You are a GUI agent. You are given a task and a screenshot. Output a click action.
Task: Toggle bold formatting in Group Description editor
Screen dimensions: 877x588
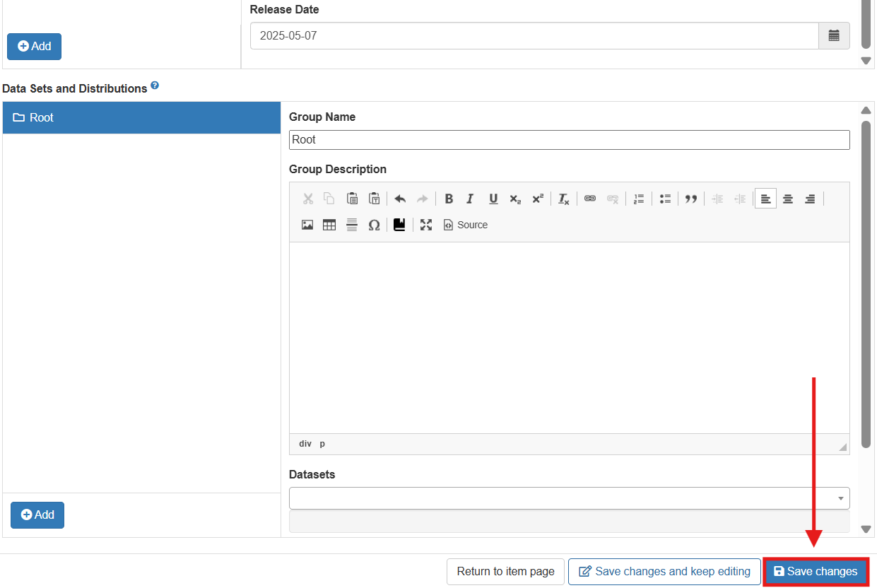(449, 199)
